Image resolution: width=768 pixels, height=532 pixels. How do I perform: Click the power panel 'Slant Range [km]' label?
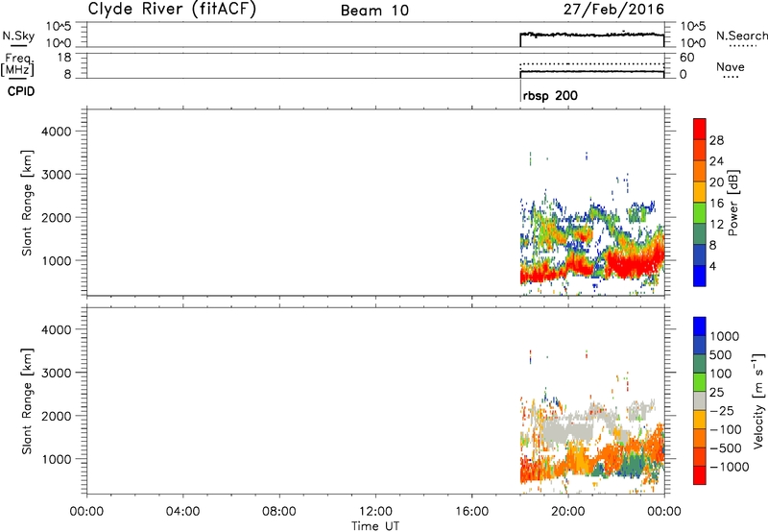click(x=27, y=203)
